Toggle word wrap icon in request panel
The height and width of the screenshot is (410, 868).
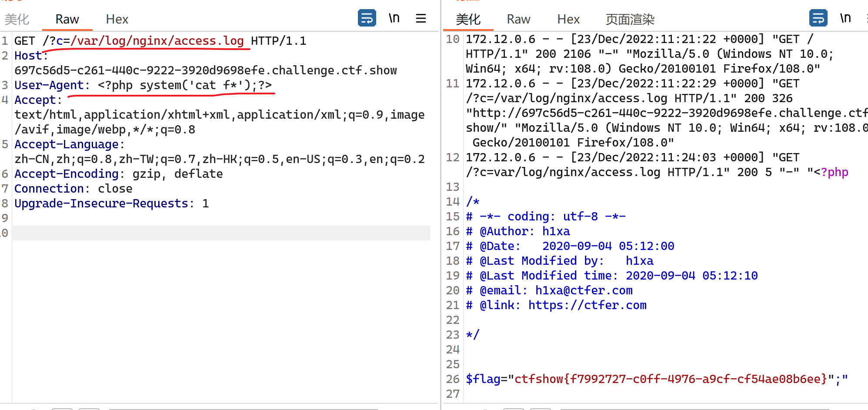(367, 18)
